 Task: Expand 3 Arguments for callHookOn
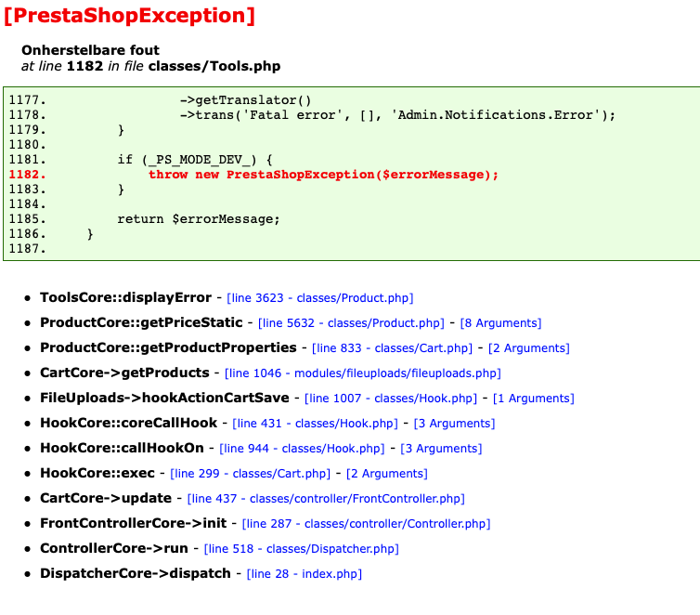[x=441, y=448]
